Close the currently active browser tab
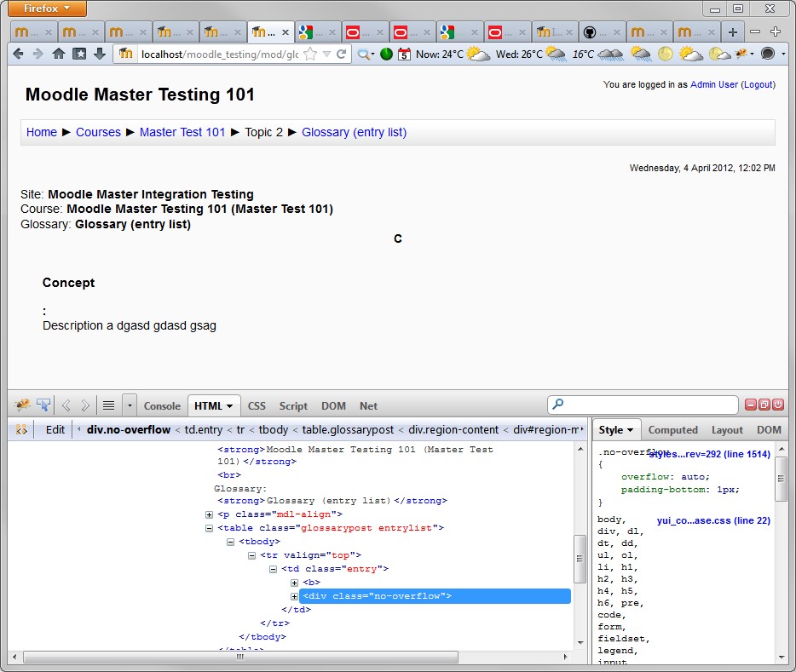 coord(286,32)
